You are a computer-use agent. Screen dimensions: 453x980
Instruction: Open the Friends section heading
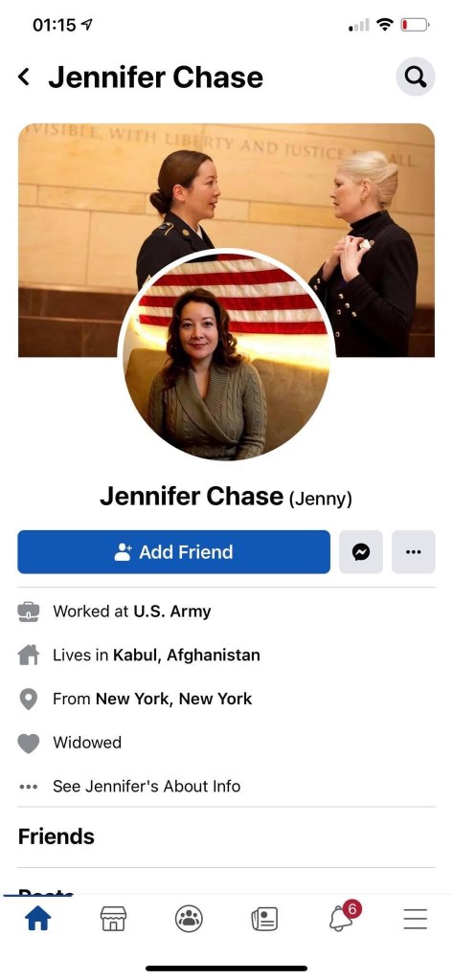coord(57,836)
